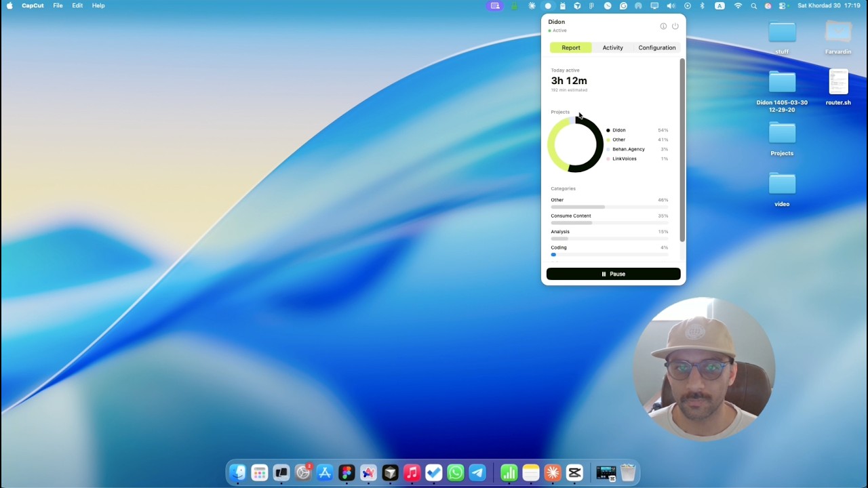Select the router.sh file on desktop
The height and width of the screenshot is (488, 868).
[838, 87]
